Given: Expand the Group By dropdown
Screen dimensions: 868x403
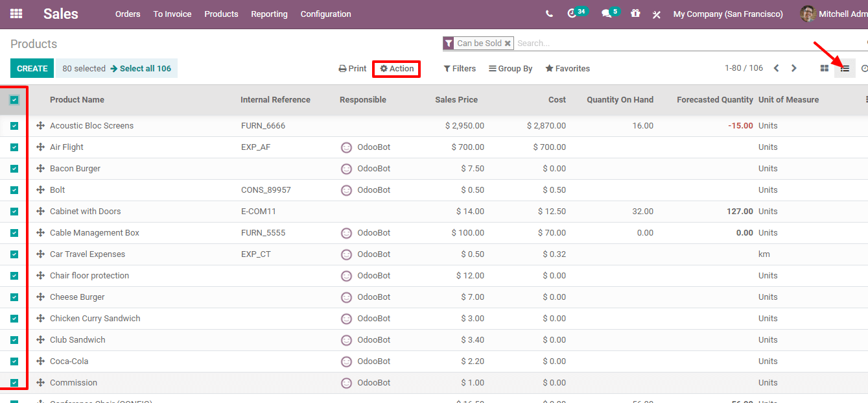Looking at the screenshot, I should (511, 69).
